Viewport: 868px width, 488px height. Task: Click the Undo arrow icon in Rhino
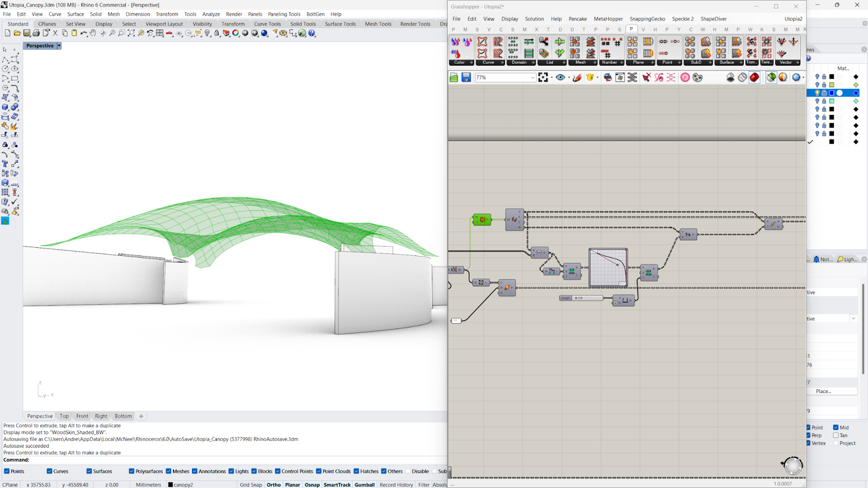point(84,33)
